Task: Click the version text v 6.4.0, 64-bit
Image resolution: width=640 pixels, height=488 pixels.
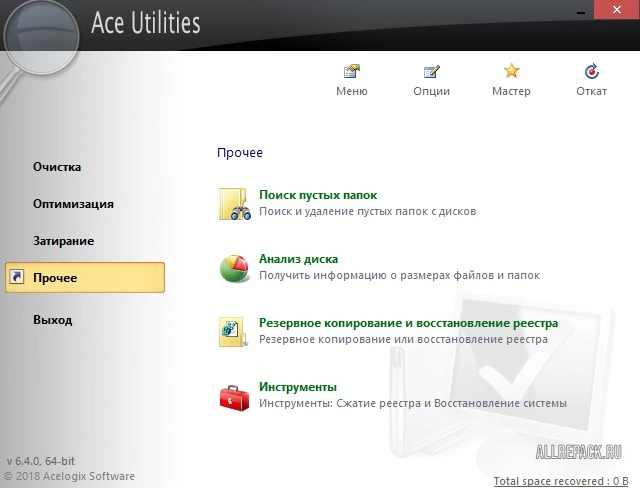Action: tap(41, 461)
